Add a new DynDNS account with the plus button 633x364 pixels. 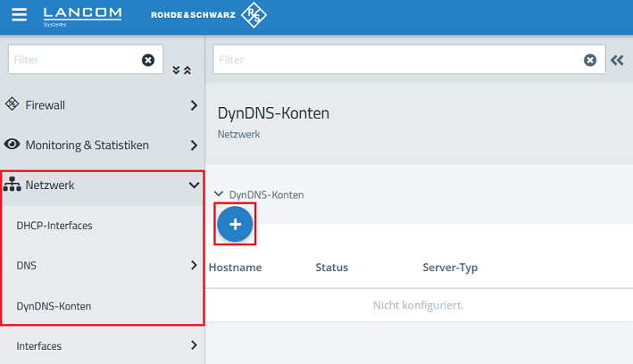pos(236,225)
